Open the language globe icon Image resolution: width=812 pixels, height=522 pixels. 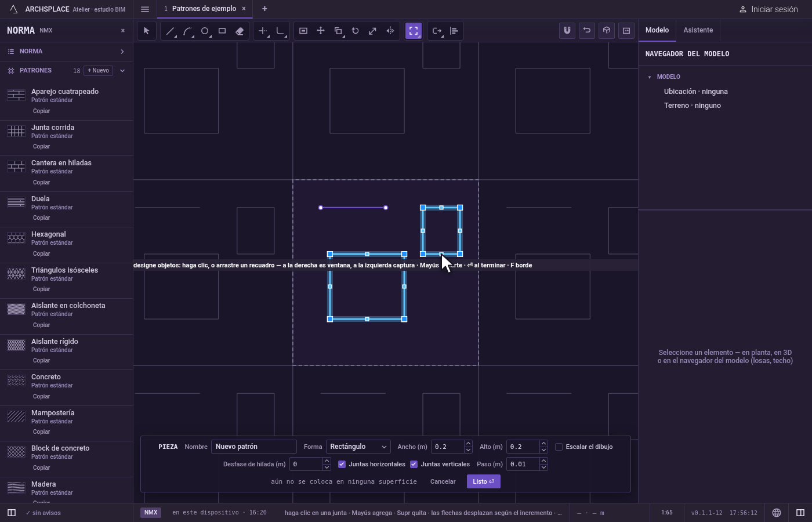777,513
